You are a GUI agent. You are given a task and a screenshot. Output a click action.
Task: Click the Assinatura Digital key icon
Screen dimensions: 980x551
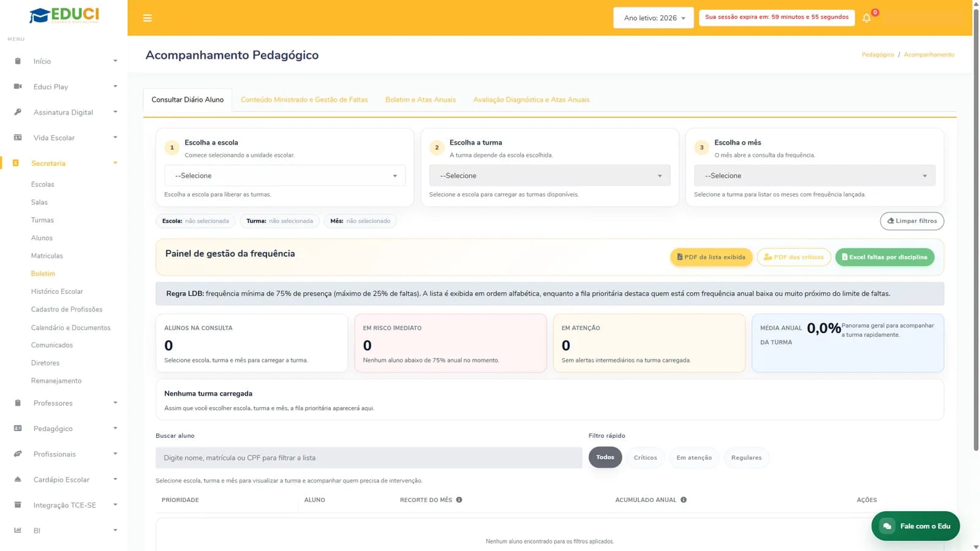pos(18,112)
